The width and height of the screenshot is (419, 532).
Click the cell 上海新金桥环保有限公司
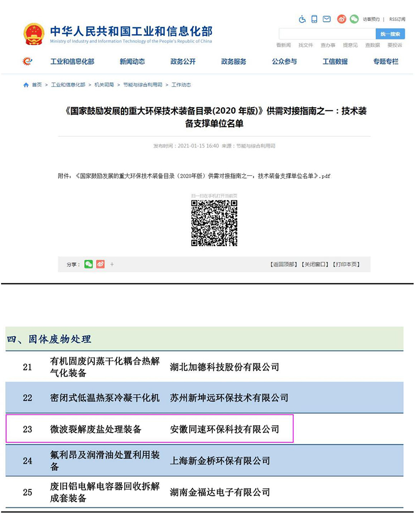(x=220, y=461)
